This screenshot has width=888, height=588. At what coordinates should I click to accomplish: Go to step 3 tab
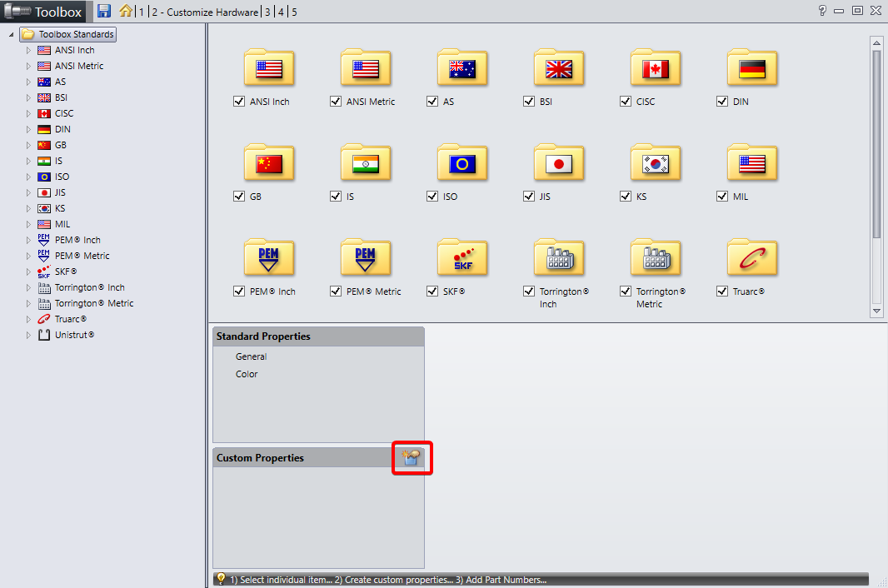[x=268, y=12]
